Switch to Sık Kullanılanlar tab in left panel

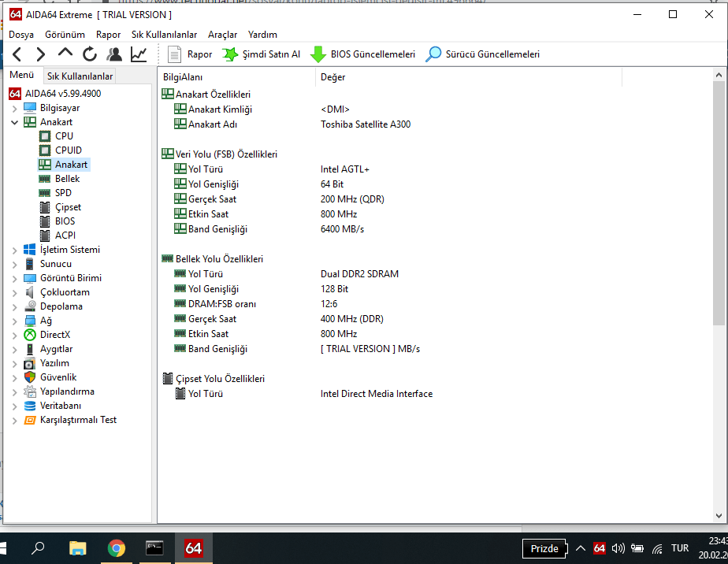[80, 76]
